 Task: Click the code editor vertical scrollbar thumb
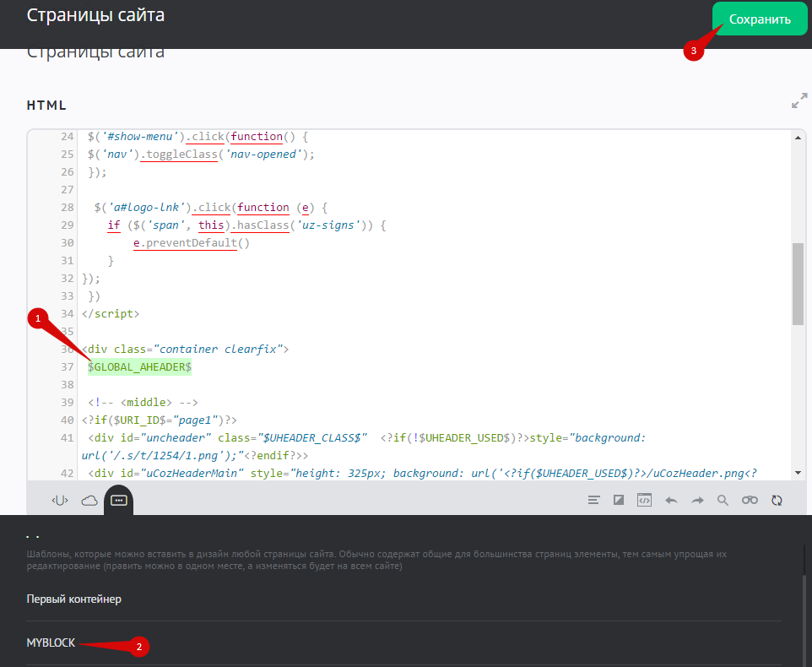pos(798,284)
